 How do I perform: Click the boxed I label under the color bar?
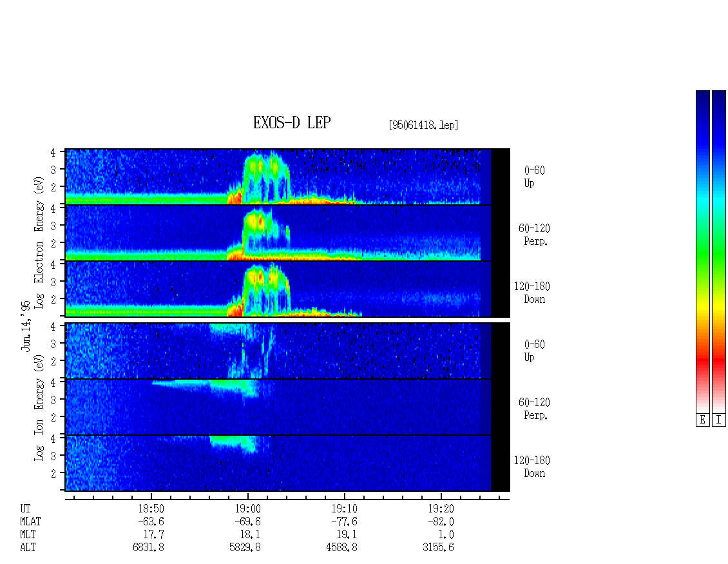point(719,420)
